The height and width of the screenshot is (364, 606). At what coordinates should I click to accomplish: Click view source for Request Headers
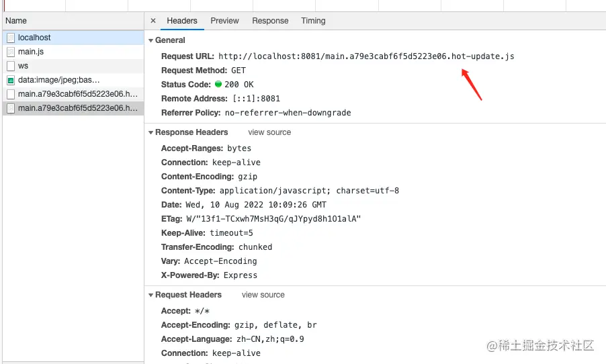point(263,295)
